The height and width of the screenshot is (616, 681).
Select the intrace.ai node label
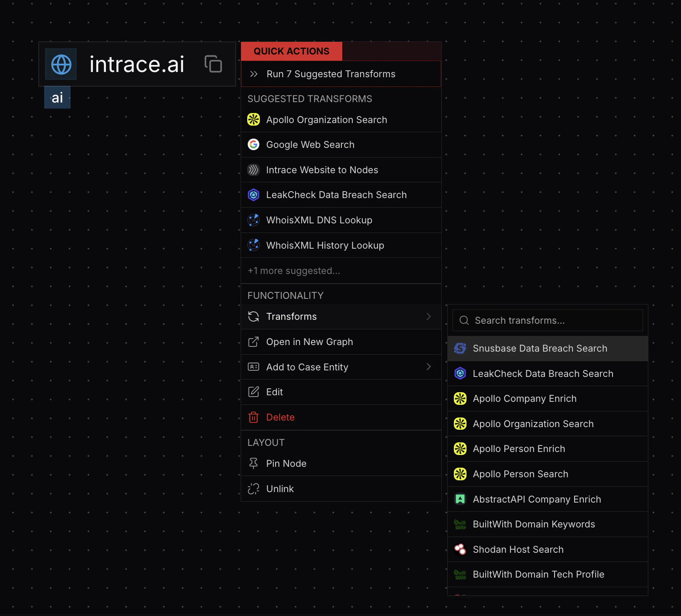pos(137,64)
